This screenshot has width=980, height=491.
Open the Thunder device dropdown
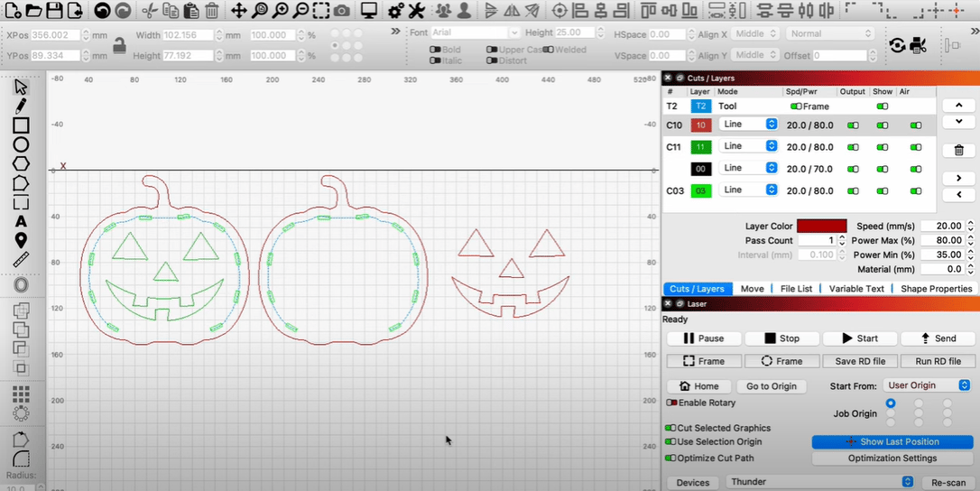click(x=819, y=482)
